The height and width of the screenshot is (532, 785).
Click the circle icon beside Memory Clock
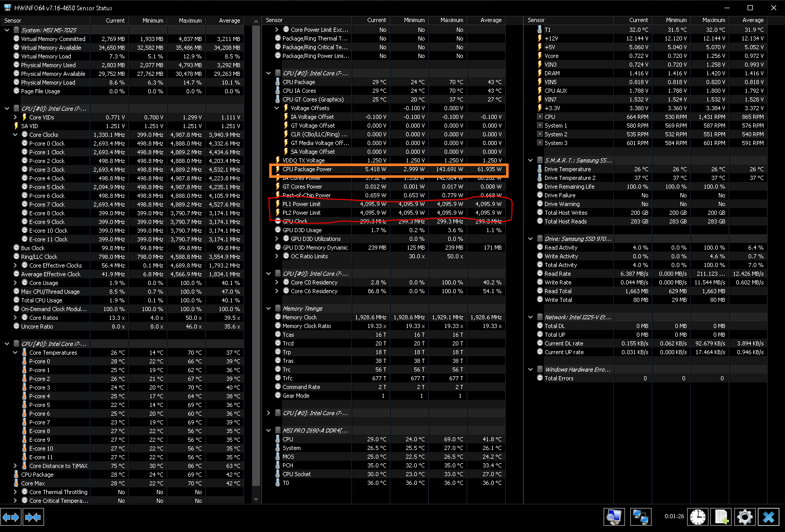click(x=277, y=317)
